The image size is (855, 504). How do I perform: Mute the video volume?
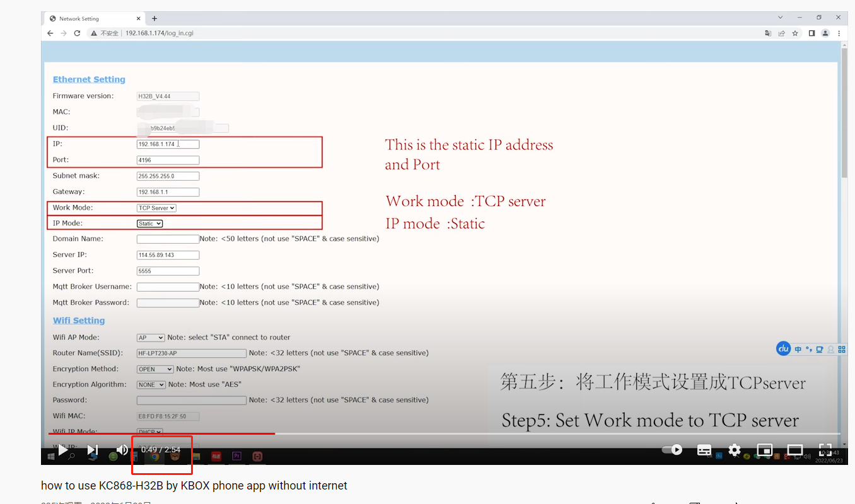[x=122, y=450]
